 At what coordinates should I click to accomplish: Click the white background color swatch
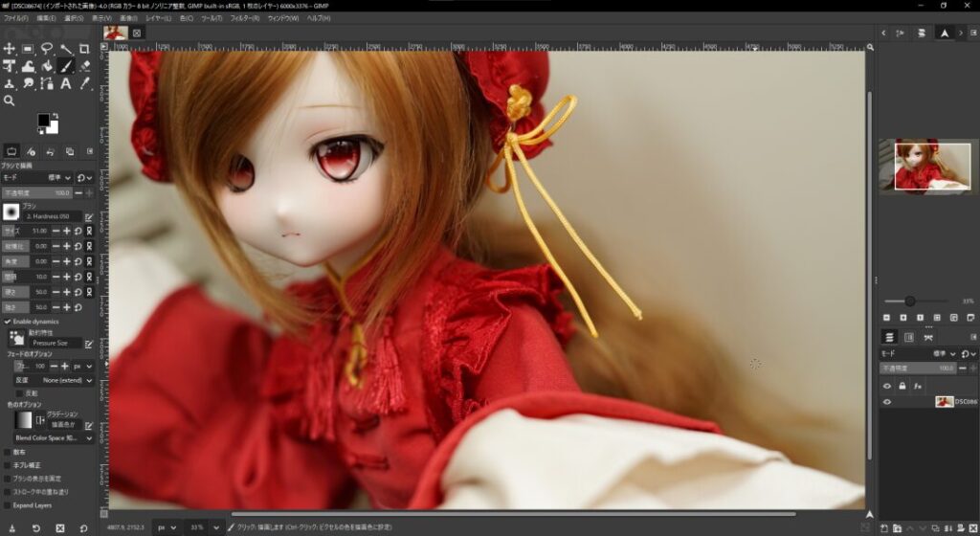(54, 128)
